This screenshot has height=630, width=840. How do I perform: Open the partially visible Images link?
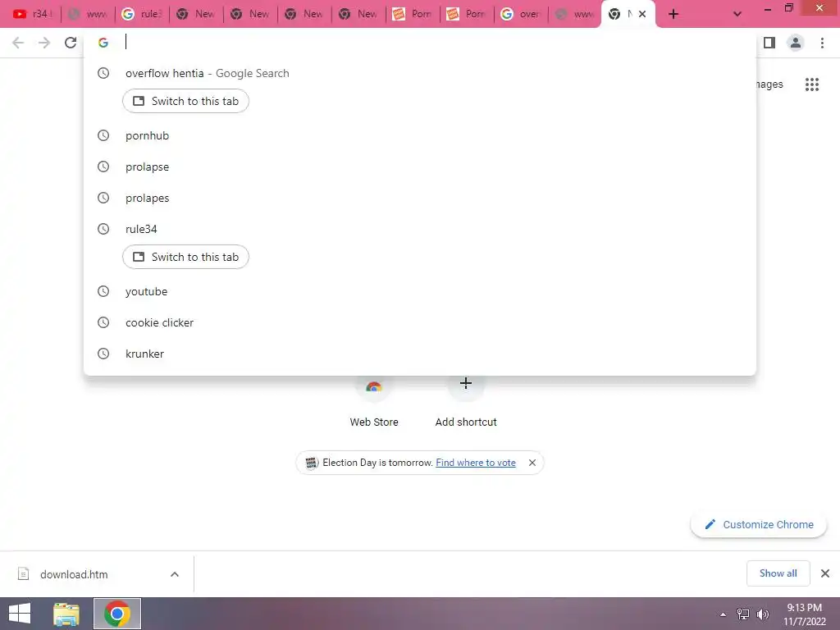(769, 84)
